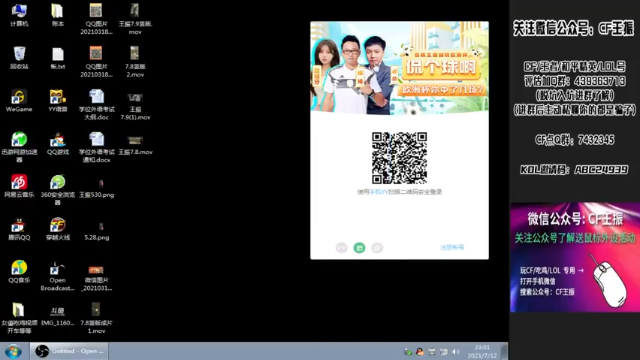This screenshot has height=360, width=640.
Task: Select the 王振530.png image file
Action: click(x=96, y=188)
